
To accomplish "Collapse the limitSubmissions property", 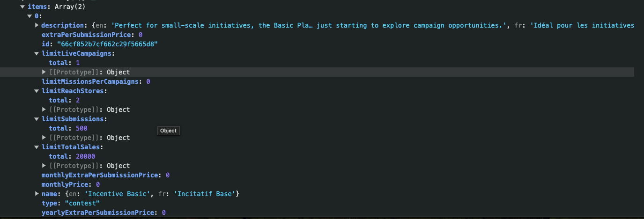I will [37, 119].
